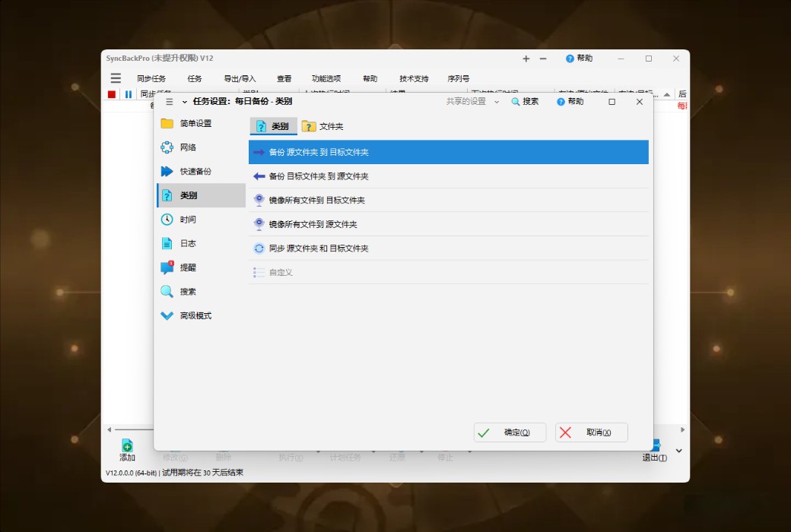Image resolution: width=791 pixels, height=532 pixels.
Task: Open the 快速备份 settings section
Action: [x=190, y=171]
